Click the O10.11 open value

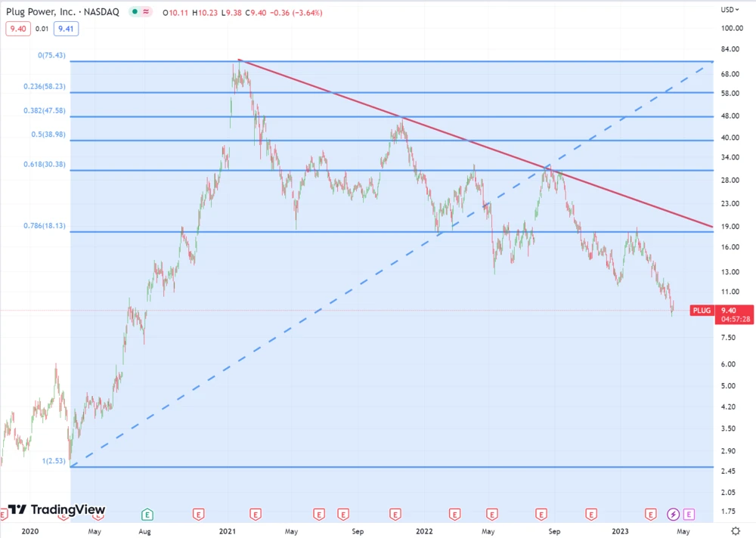pos(175,13)
